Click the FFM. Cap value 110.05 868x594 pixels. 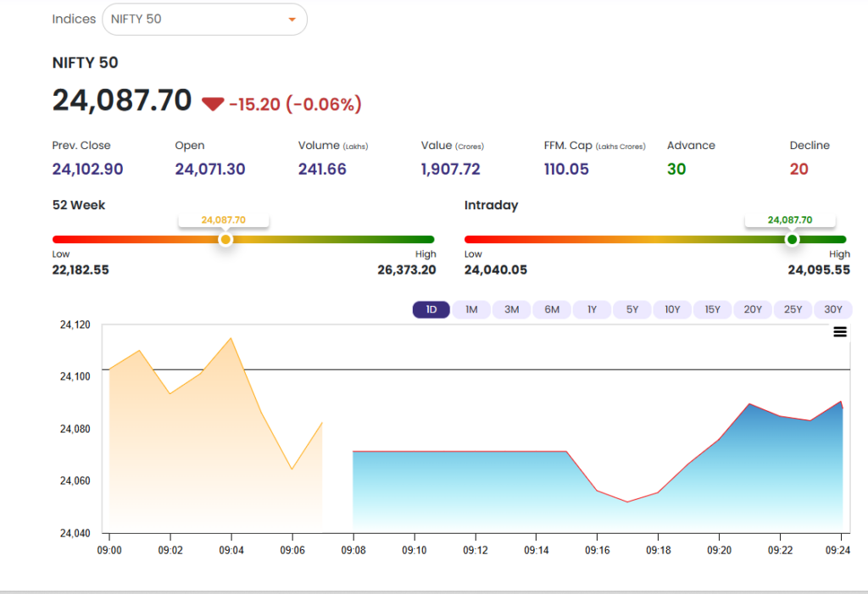566,169
